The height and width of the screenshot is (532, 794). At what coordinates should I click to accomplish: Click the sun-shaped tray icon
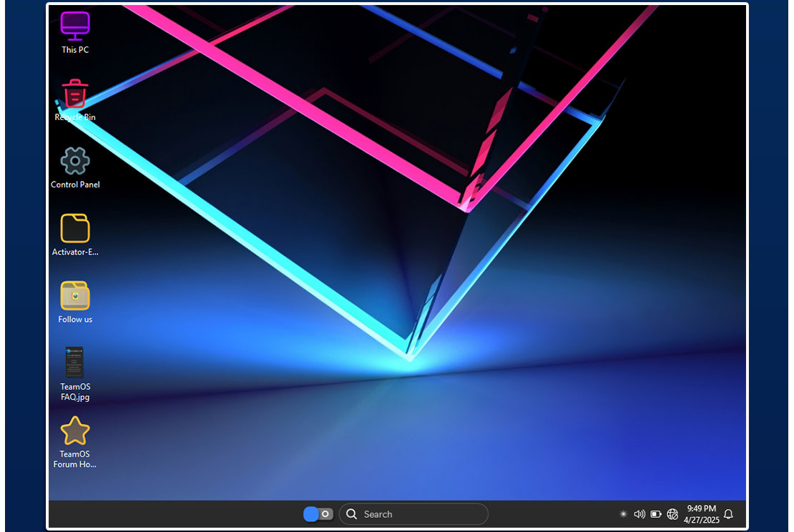(x=623, y=514)
